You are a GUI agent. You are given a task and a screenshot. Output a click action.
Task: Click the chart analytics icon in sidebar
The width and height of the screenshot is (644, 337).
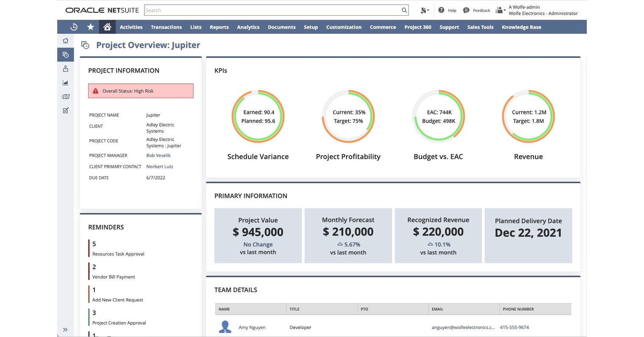(65, 83)
